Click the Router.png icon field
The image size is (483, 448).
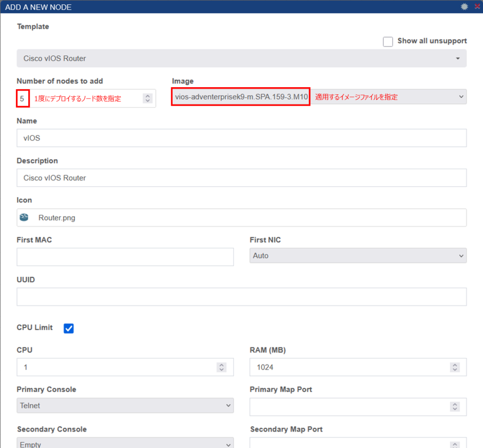(x=241, y=218)
